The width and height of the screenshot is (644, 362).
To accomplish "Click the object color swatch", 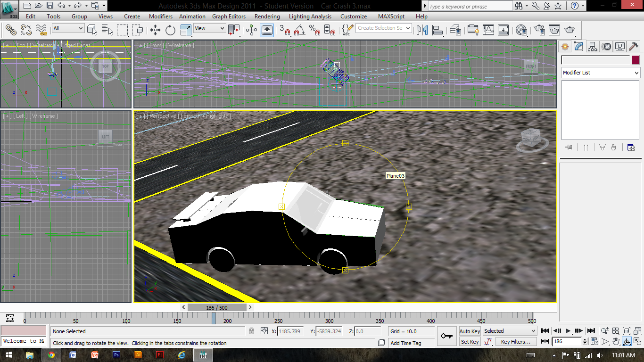I will 636,60.
